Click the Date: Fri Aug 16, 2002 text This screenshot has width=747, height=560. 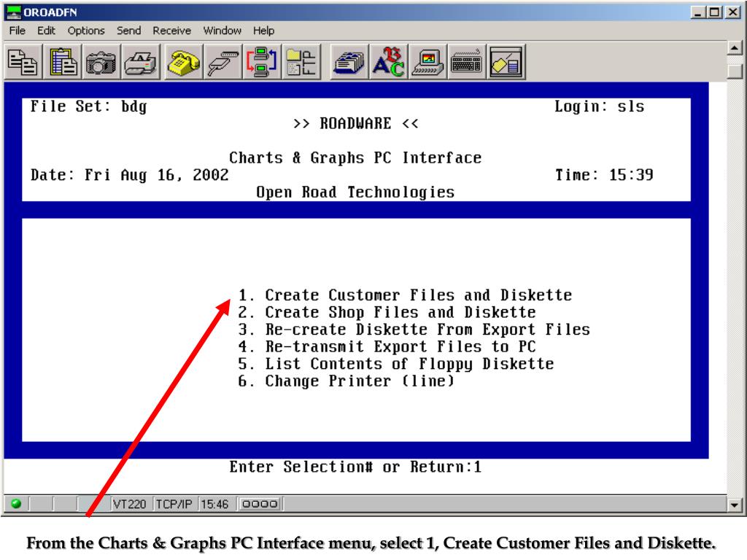[x=130, y=175]
